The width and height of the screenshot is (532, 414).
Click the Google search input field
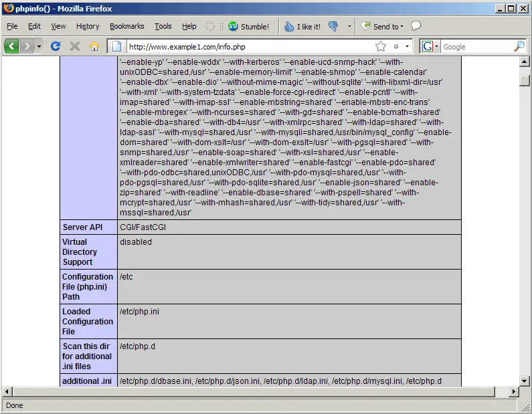coord(476,47)
